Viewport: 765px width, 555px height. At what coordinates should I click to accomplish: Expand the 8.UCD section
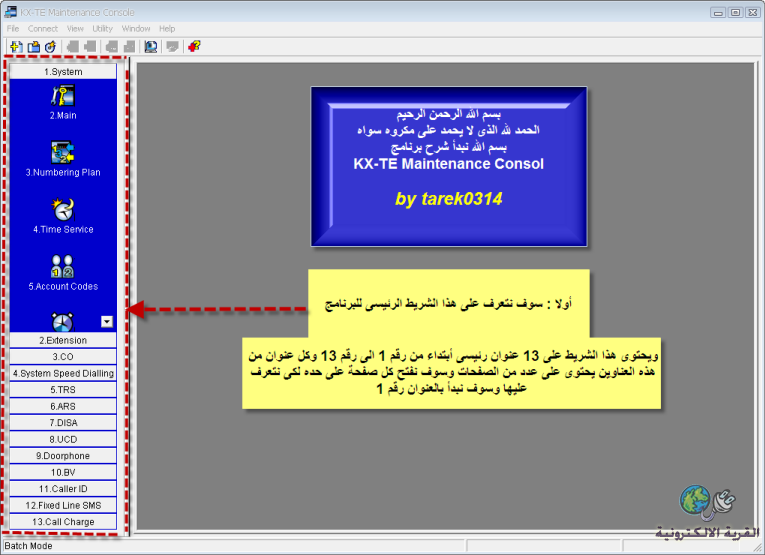pyautogui.click(x=63, y=439)
